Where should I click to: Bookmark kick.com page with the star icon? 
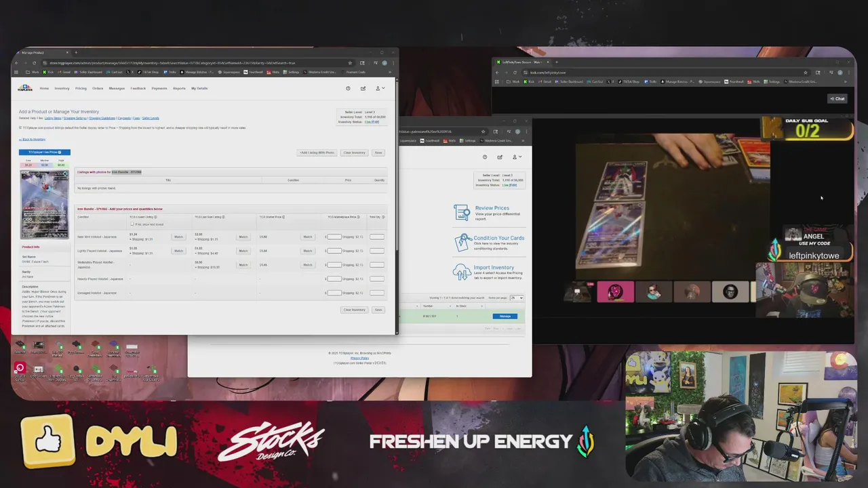(806, 73)
